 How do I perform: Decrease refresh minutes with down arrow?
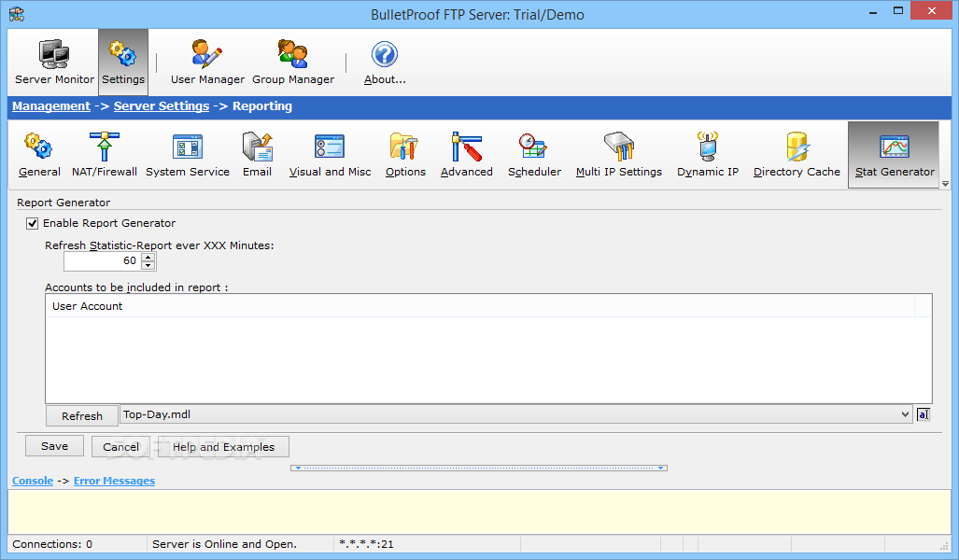(x=148, y=266)
